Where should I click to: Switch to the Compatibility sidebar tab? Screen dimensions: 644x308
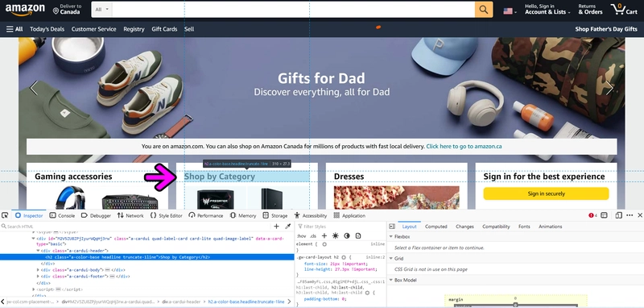point(496,227)
